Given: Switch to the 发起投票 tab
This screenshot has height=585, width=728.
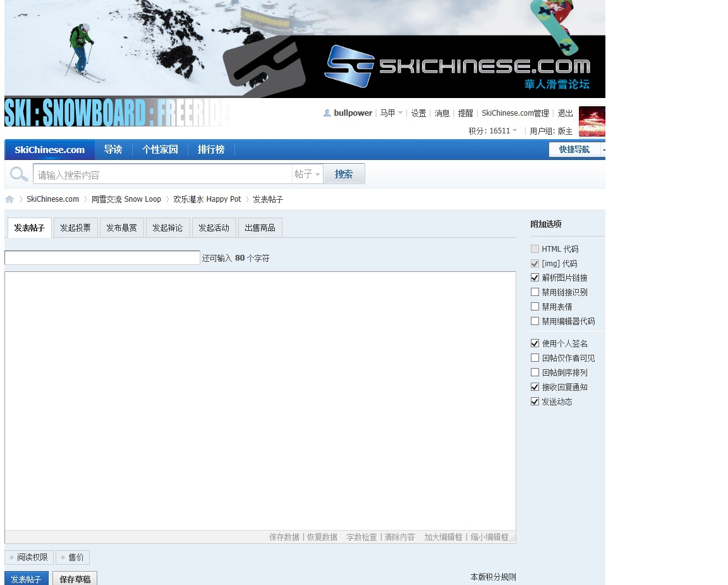Looking at the screenshot, I should coord(75,228).
